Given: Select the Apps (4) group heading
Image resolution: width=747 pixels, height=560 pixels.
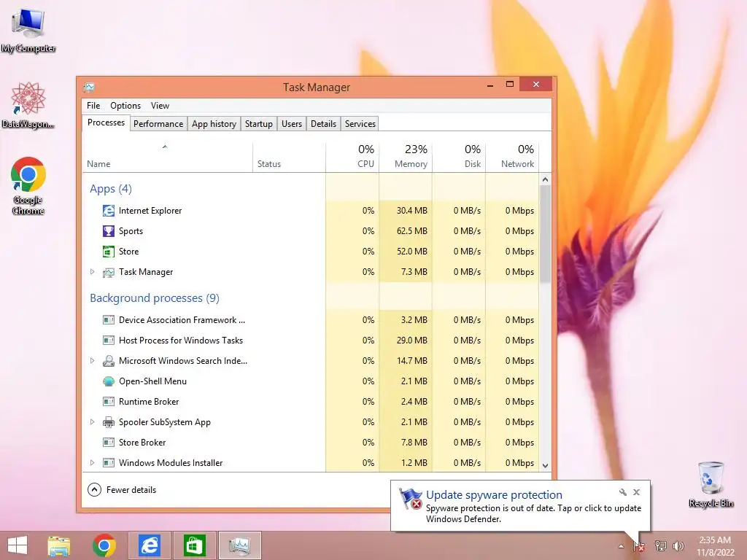Looking at the screenshot, I should click(111, 189).
